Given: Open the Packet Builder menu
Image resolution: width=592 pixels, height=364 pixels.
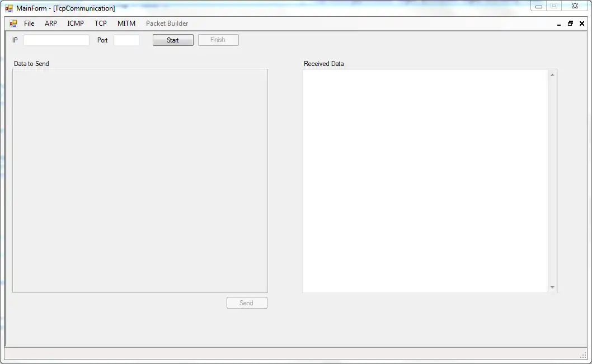Looking at the screenshot, I should (x=167, y=23).
